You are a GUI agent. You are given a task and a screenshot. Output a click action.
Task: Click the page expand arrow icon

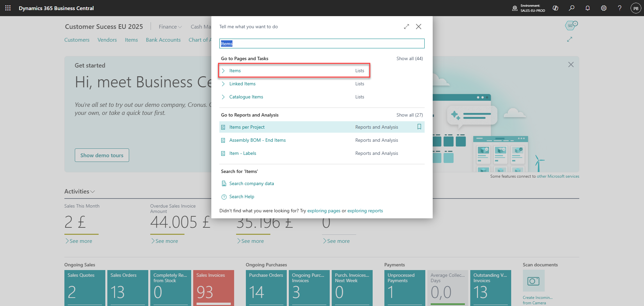click(570, 39)
